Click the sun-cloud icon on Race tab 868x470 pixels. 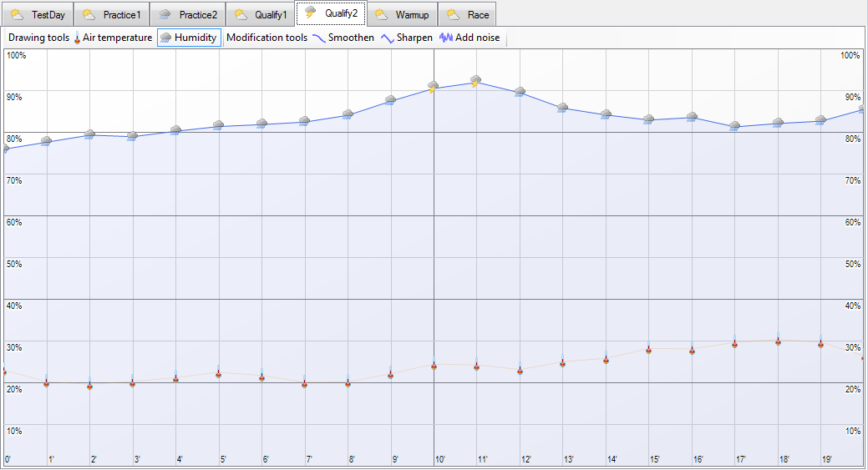[454, 15]
